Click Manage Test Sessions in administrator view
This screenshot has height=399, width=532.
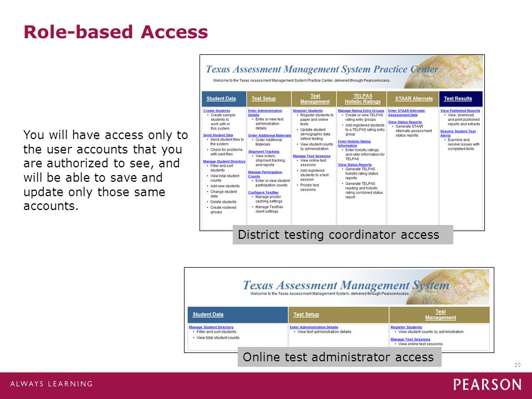(410, 339)
